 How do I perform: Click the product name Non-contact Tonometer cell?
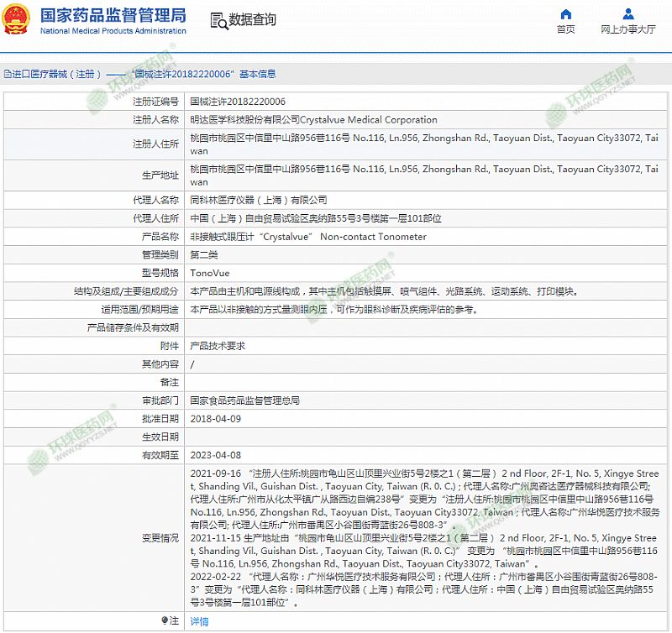click(308, 237)
